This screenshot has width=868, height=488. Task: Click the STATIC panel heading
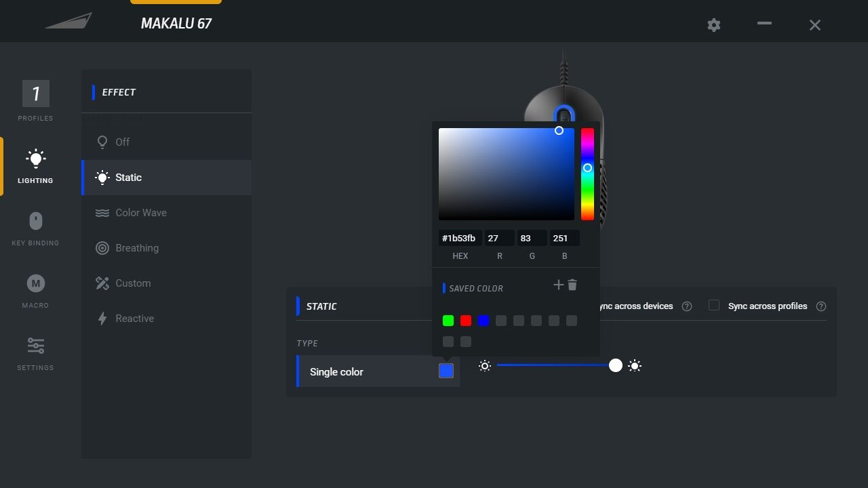(x=321, y=306)
